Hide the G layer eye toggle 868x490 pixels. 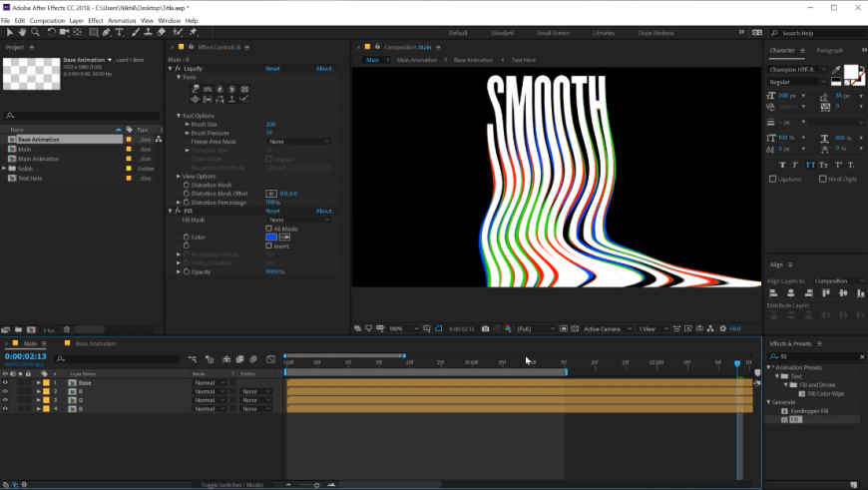6,400
